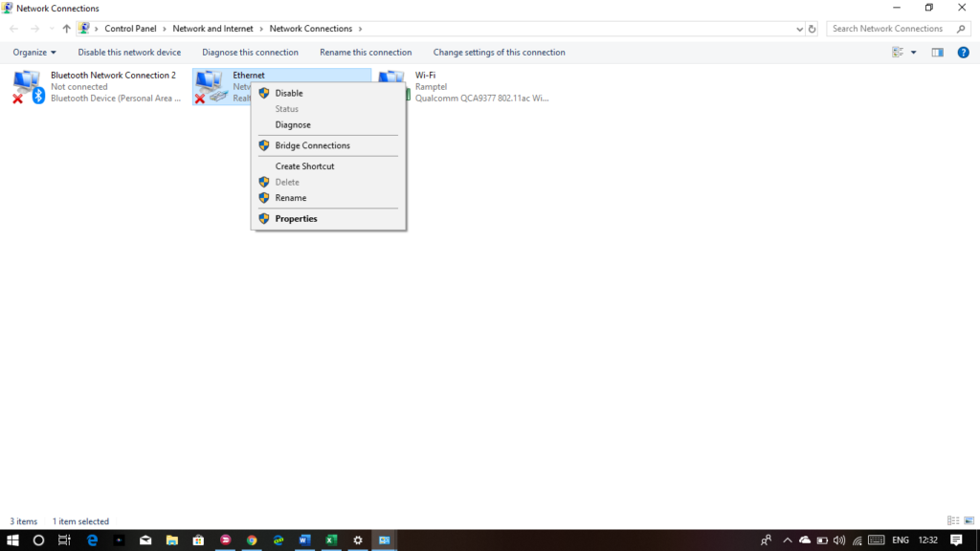Click the up arrow navigation icon

pyautogui.click(x=66, y=29)
